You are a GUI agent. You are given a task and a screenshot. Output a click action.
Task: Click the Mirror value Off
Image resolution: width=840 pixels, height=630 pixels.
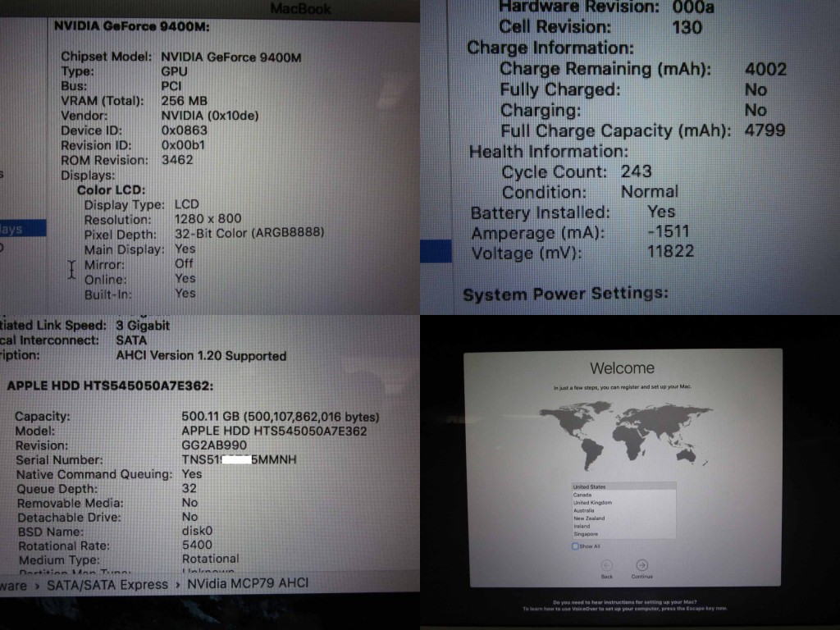[x=184, y=263]
